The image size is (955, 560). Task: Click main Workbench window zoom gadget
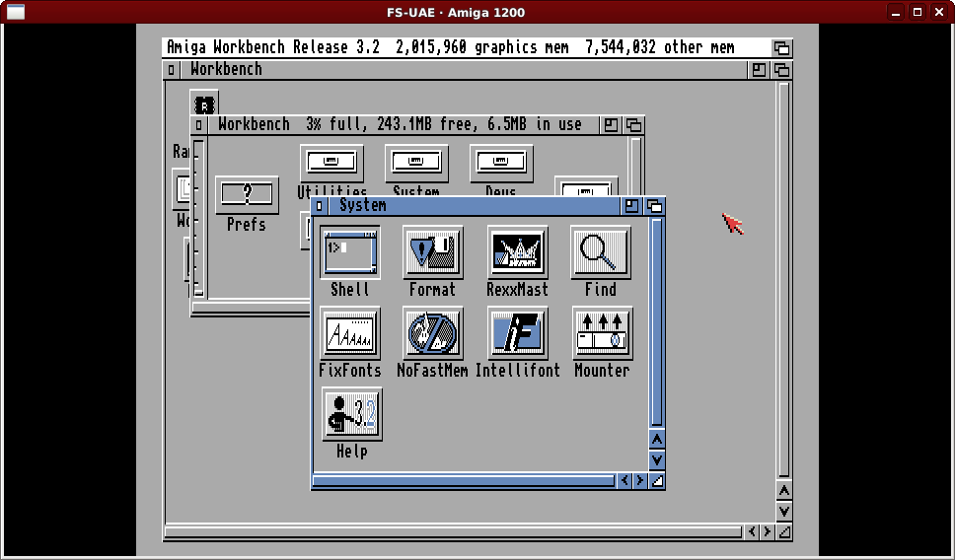759,70
